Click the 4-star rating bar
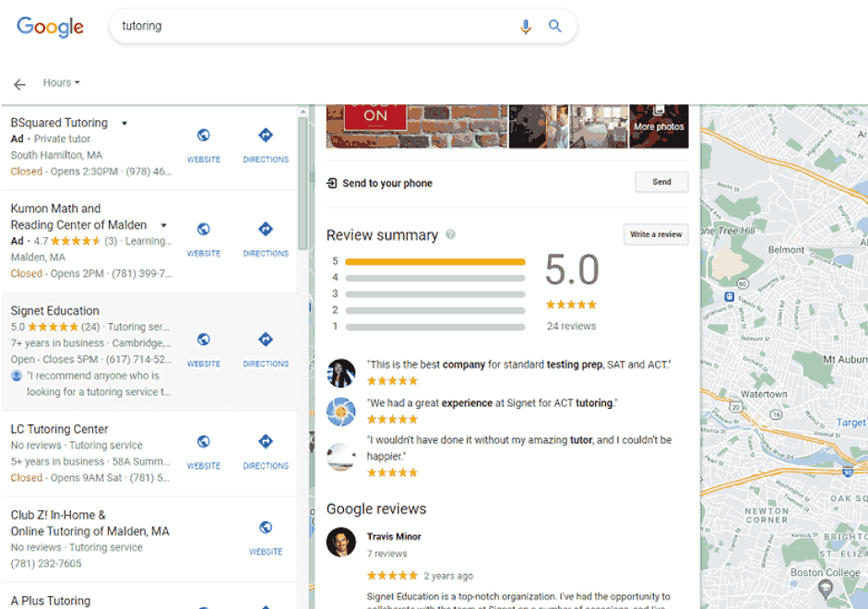 (435, 278)
